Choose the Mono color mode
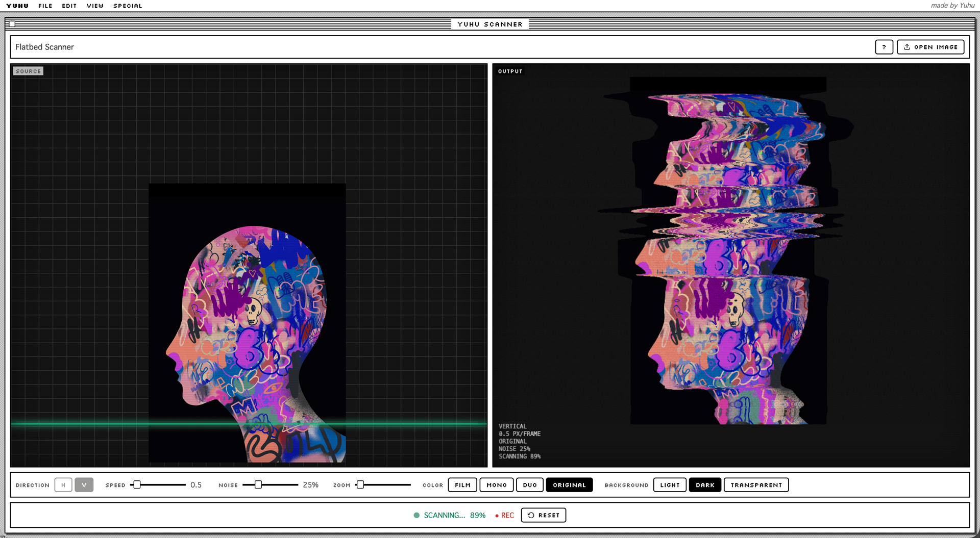Image resolution: width=980 pixels, height=538 pixels. click(497, 485)
